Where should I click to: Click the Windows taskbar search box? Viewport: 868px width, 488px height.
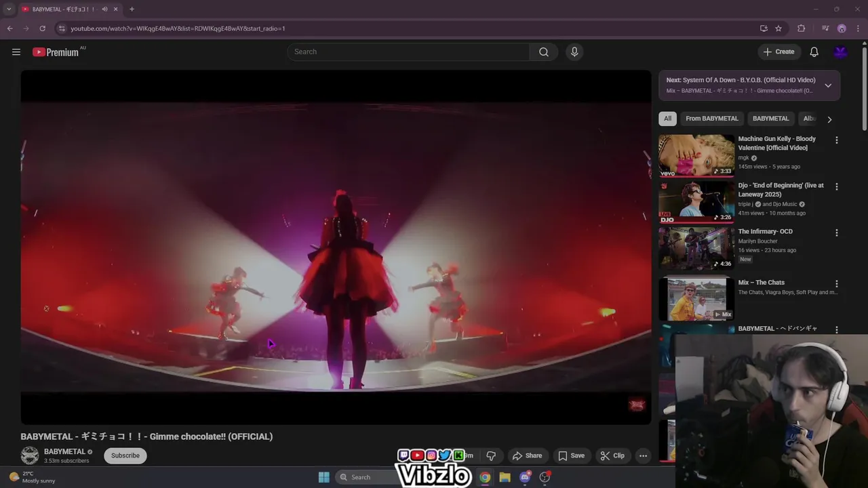tap(370, 477)
